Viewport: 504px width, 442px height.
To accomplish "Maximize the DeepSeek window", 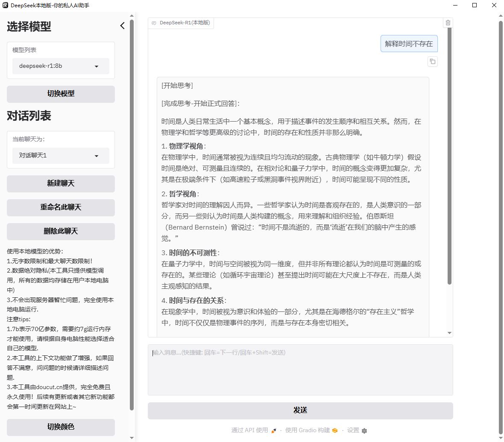I will pos(475,5).
